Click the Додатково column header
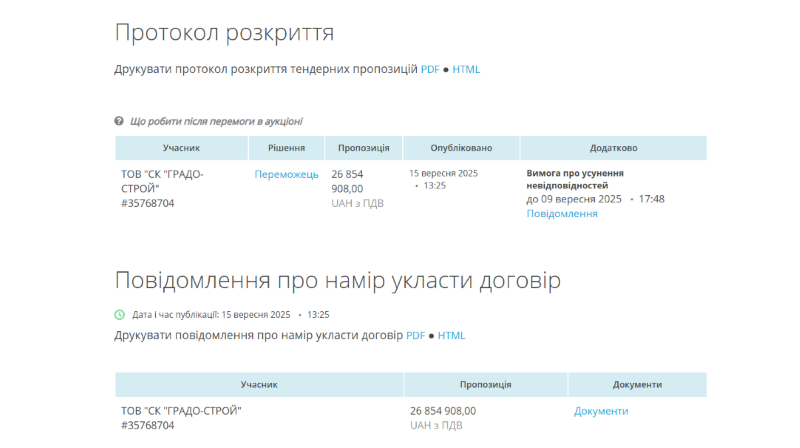Screen dimensions: 800x448 pos(613,148)
